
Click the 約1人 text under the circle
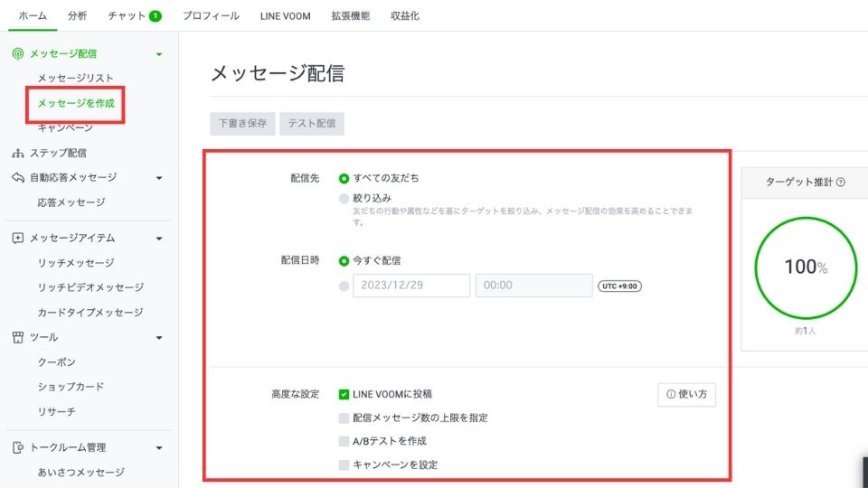[806, 331]
